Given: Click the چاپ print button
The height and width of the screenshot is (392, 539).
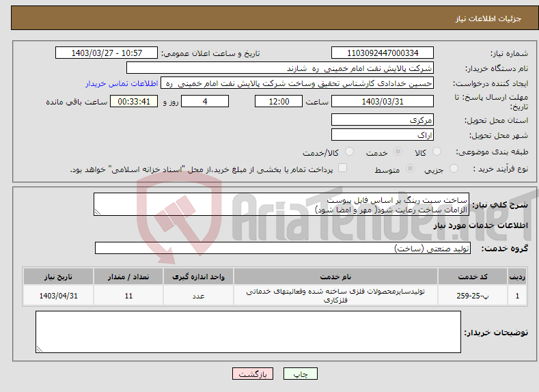Looking at the screenshot, I should [x=301, y=374].
